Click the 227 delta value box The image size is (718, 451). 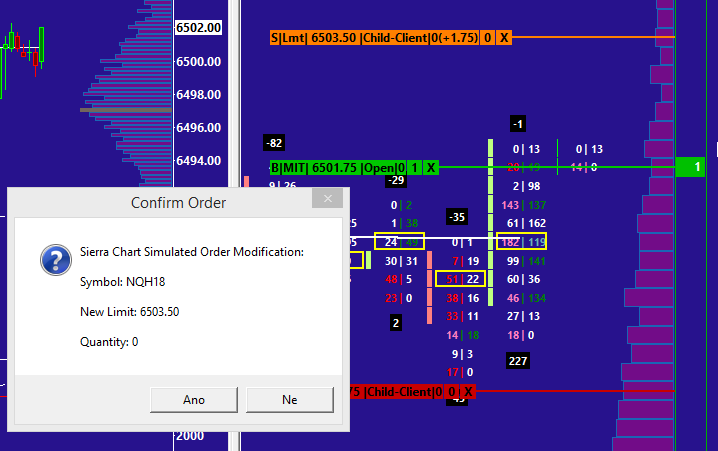[x=518, y=361]
